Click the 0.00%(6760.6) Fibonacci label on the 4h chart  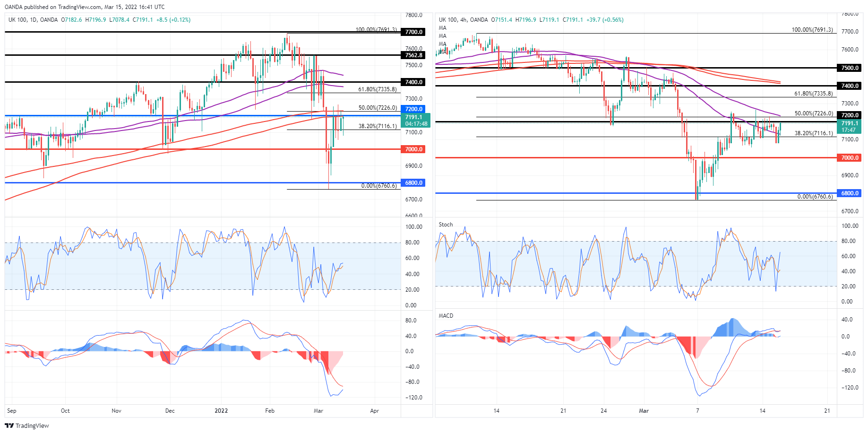[815, 197]
